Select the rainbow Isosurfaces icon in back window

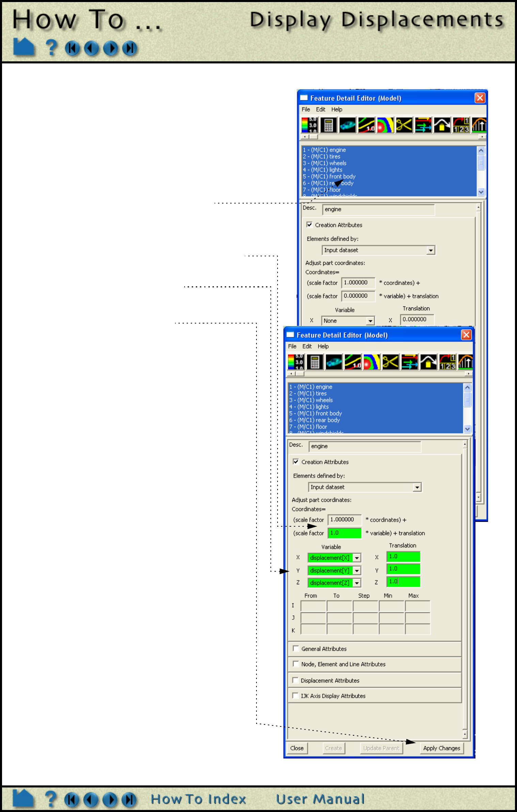(x=386, y=125)
